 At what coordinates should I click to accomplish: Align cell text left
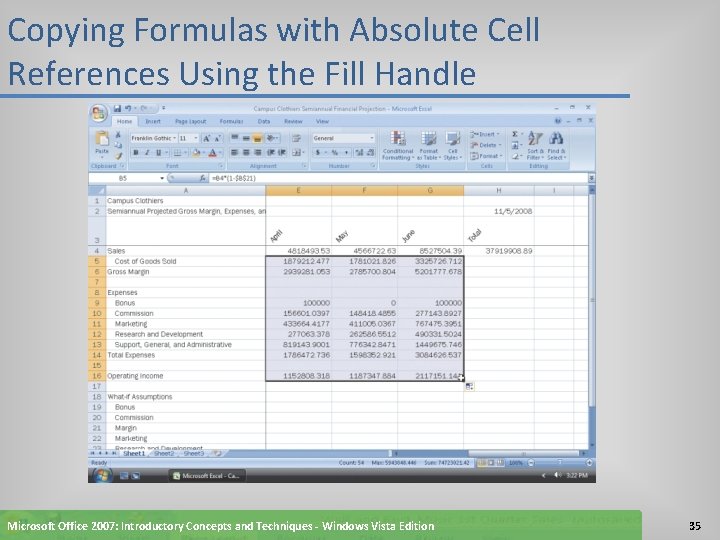[x=235, y=152]
